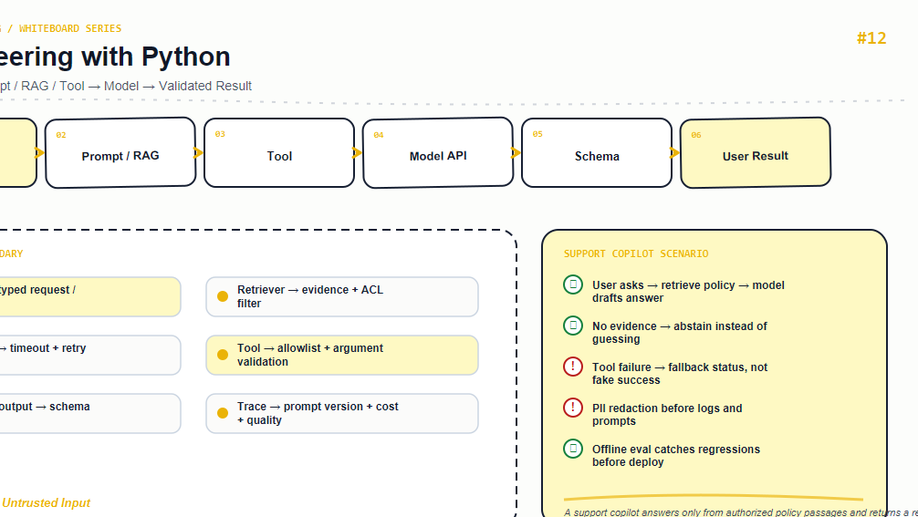This screenshot has width=918, height=517.
Task: Click the Retriever evidence + ACL filter card
Action: pos(342,297)
